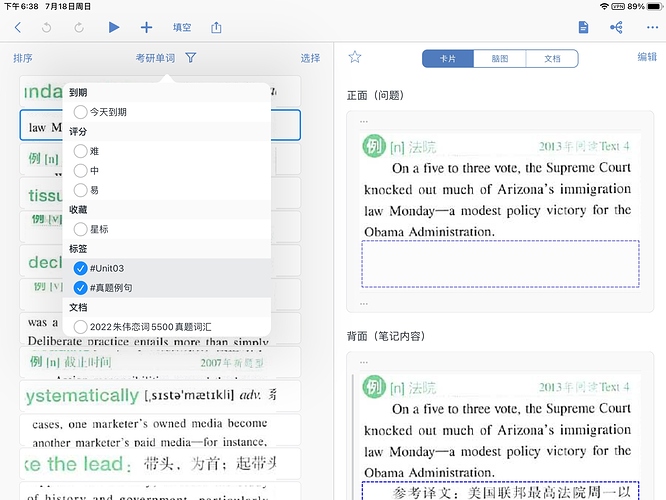Uncheck the #Unit03 tag filter
Screen dimensions: 666x500
pos(166,268)
